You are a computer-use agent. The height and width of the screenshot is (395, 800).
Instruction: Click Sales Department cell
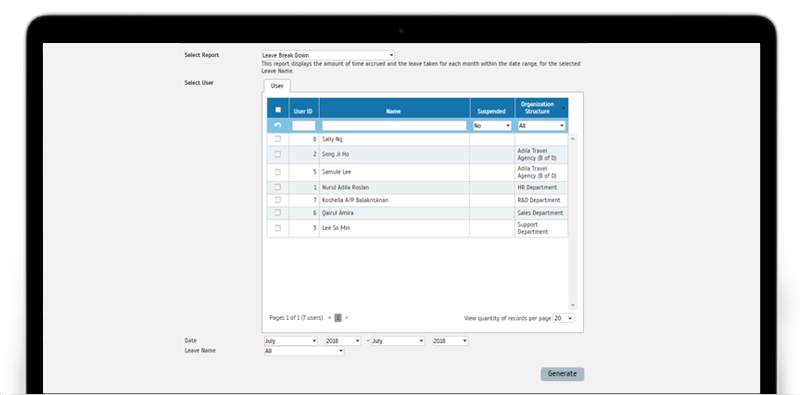[540, 213]
